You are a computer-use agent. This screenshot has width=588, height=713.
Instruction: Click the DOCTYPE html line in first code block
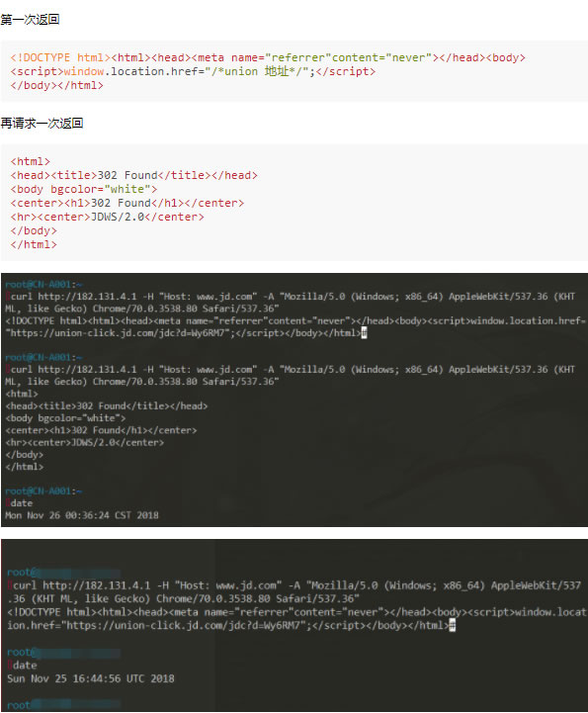(x=268, y=57)
